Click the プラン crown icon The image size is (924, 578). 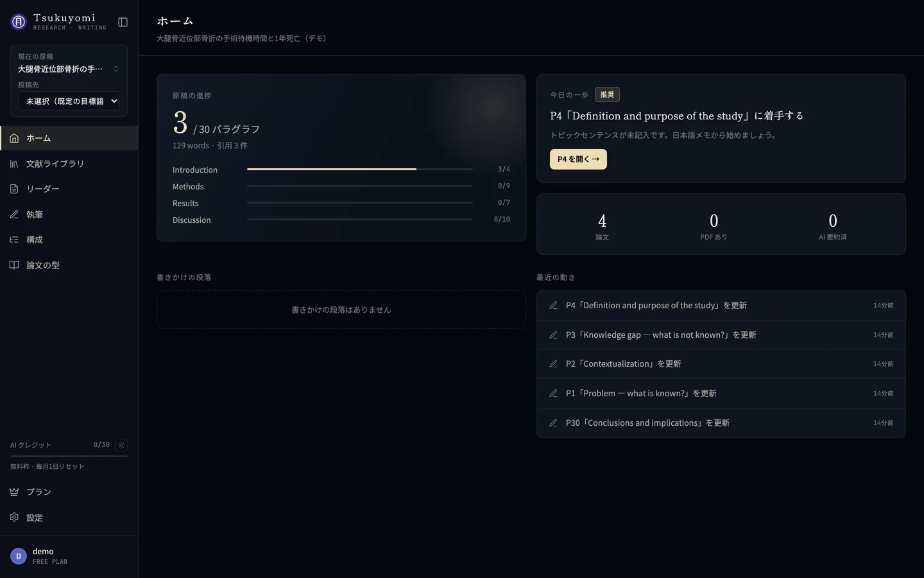click(x=14, y=492)
